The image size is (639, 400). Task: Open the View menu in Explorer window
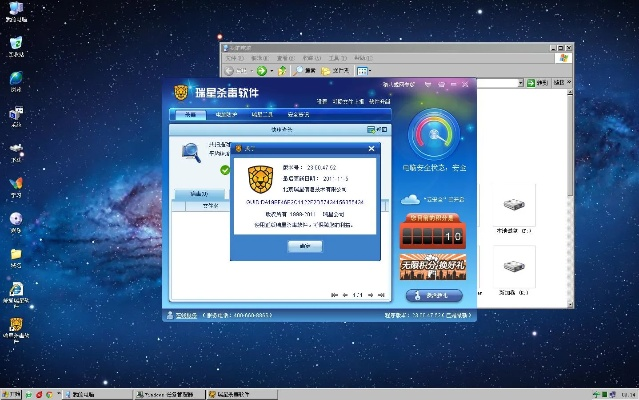pyautogui.click(x=286, y=58)
